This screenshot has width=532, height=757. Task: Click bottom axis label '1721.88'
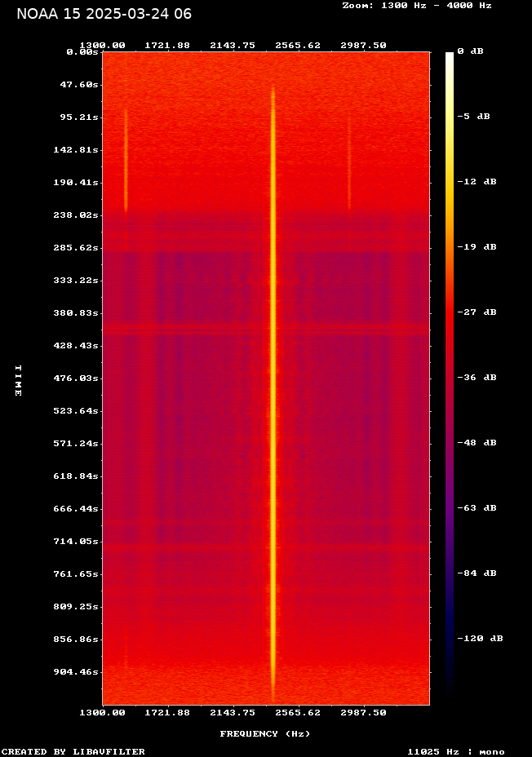click(167, 713)
